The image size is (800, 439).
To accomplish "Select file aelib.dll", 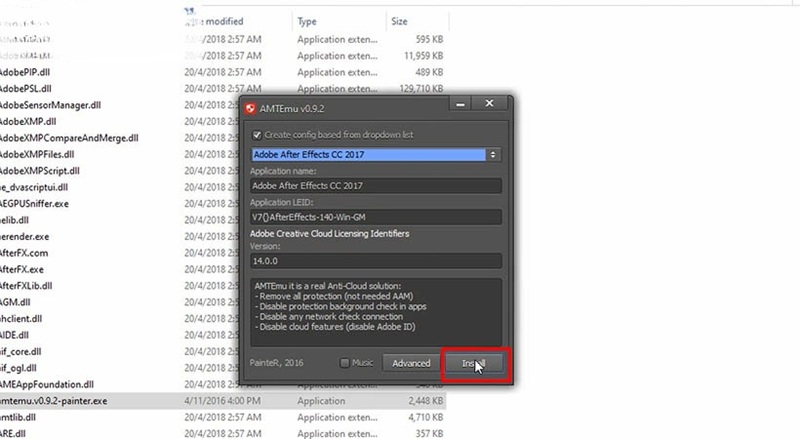I will pos(14,220).
